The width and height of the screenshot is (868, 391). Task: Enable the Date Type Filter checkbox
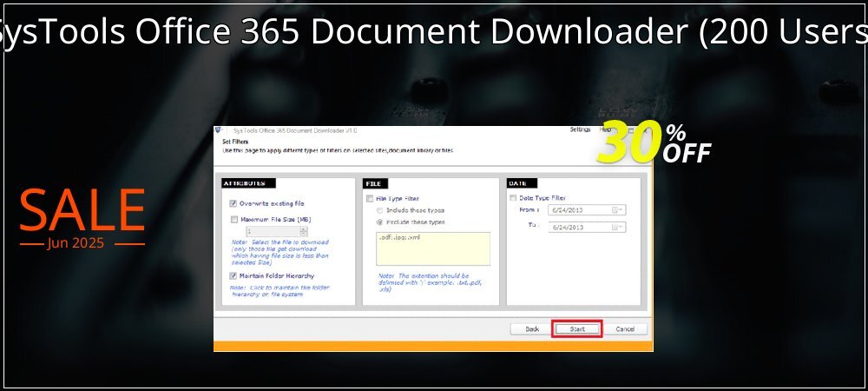(x=513, y=198)
